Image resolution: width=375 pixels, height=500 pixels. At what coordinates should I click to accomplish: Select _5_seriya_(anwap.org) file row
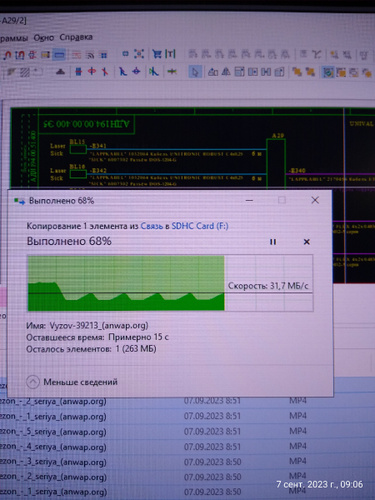[x=187, y=432]
